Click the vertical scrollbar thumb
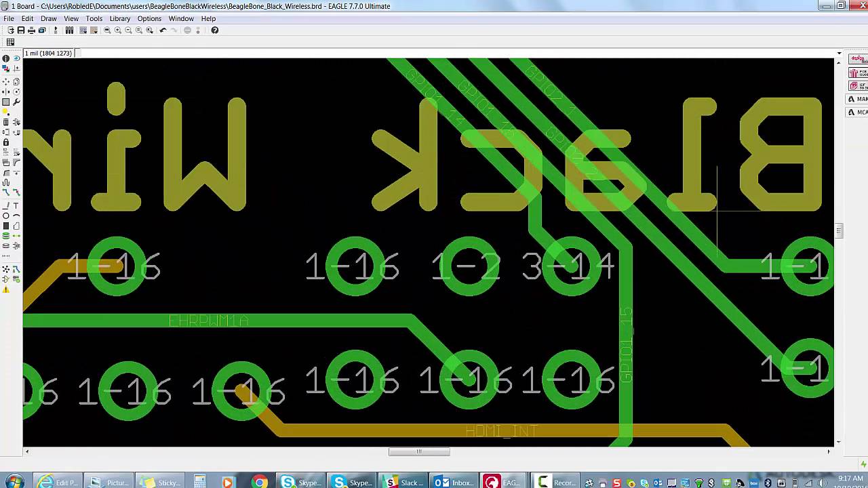Image resolution: width=868 pixels, height=488 pixels. (x=839, y=231)
